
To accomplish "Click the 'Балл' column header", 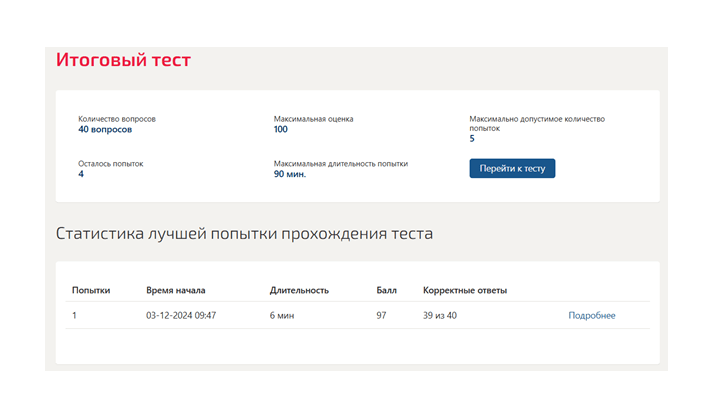I will click(386, 290).
